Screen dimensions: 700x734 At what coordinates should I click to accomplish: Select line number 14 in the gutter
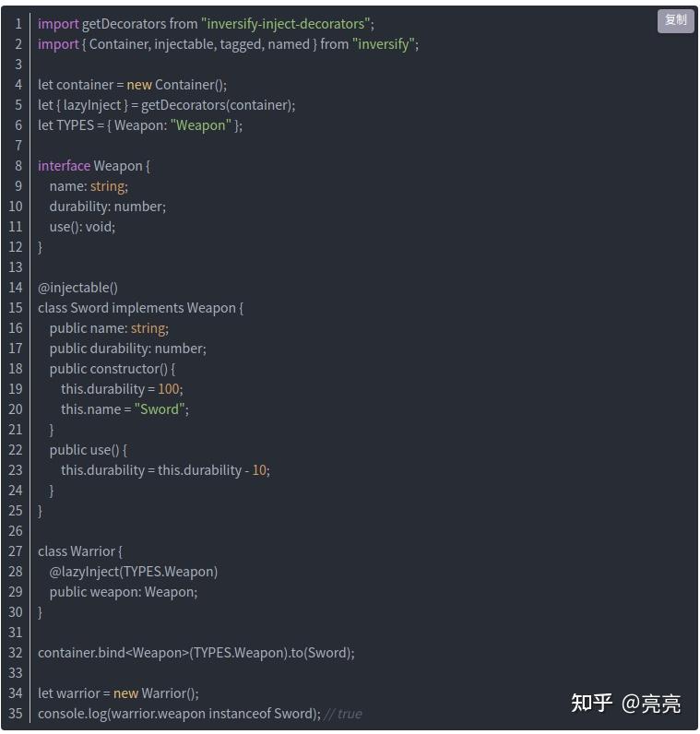pos(15,288)
